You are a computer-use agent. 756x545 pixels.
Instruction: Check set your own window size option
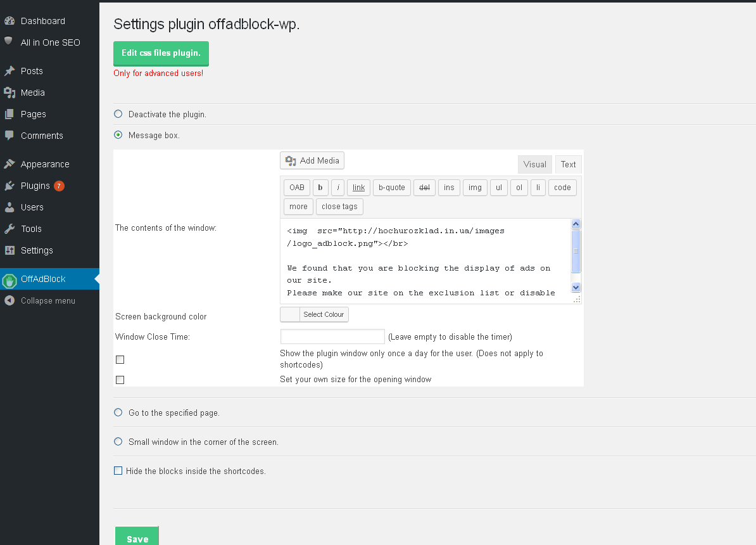(120, 380)
